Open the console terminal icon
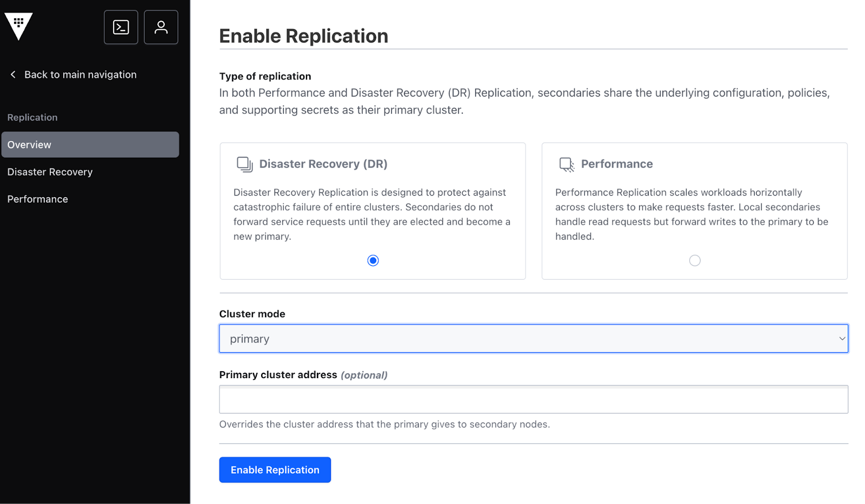This screenshot has width=865, height=504. tap(121, 27)
